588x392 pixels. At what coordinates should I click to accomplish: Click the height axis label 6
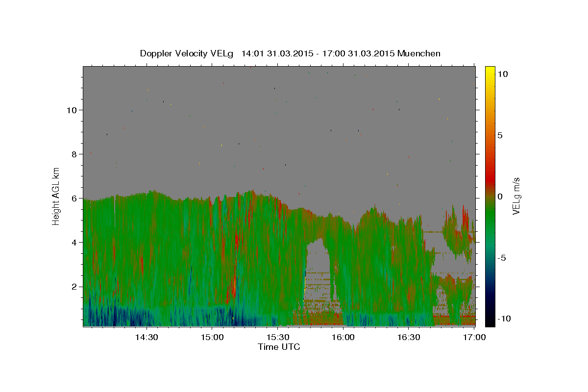click(74, 198)
